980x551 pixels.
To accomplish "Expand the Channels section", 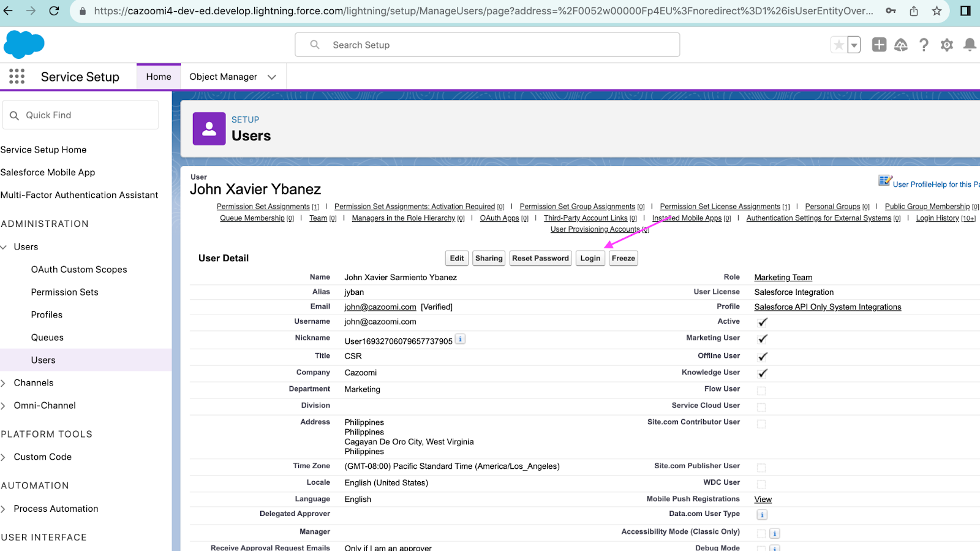I will 3,383.
